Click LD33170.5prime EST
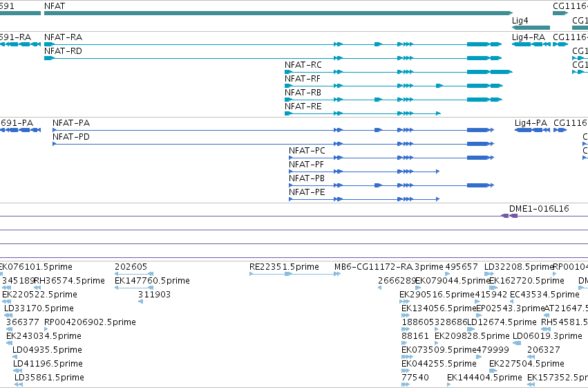 click(x=39, y=308)
